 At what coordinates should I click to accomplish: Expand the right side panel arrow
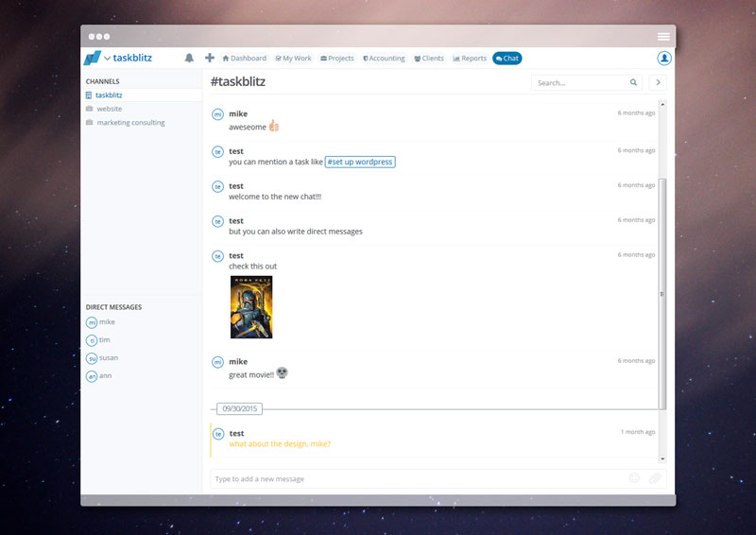pyautogui.click(x=658, y=82)
